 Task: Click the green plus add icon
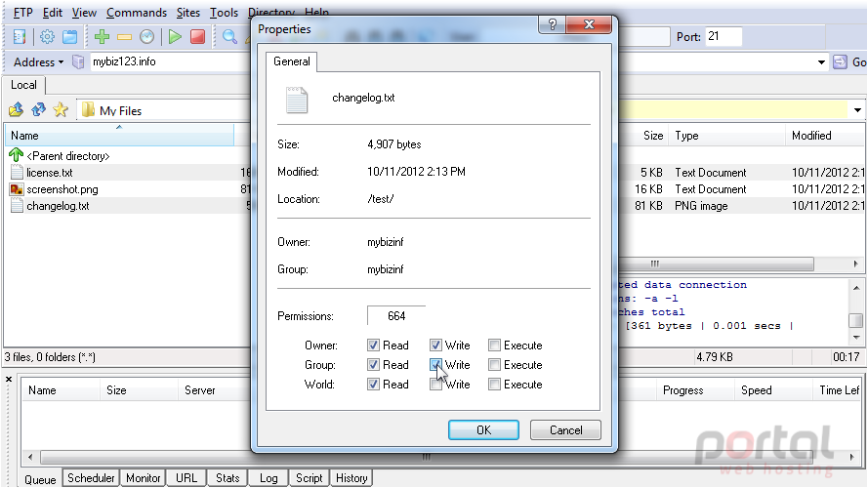pyautogui.click(x=102, y=37)
